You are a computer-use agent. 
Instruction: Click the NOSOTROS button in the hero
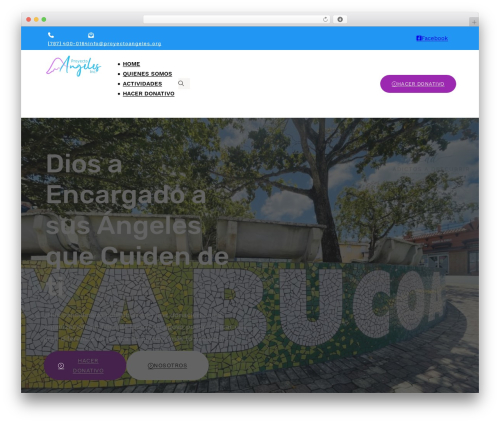click(x=168, y=366)
